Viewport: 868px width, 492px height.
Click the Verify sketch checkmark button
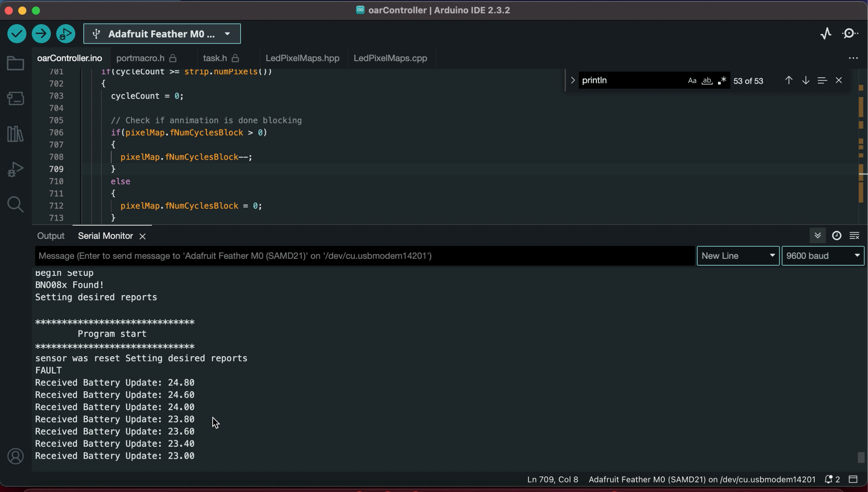tap(17, 34)
